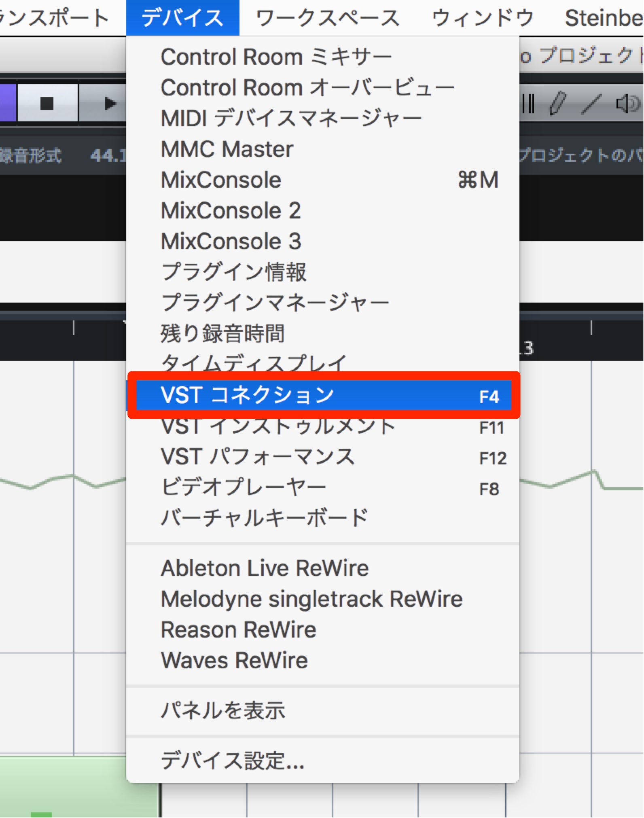Open the Steinberg menu in the menu bar
Screen dimensions: 644x818
(x=604, y=18)
